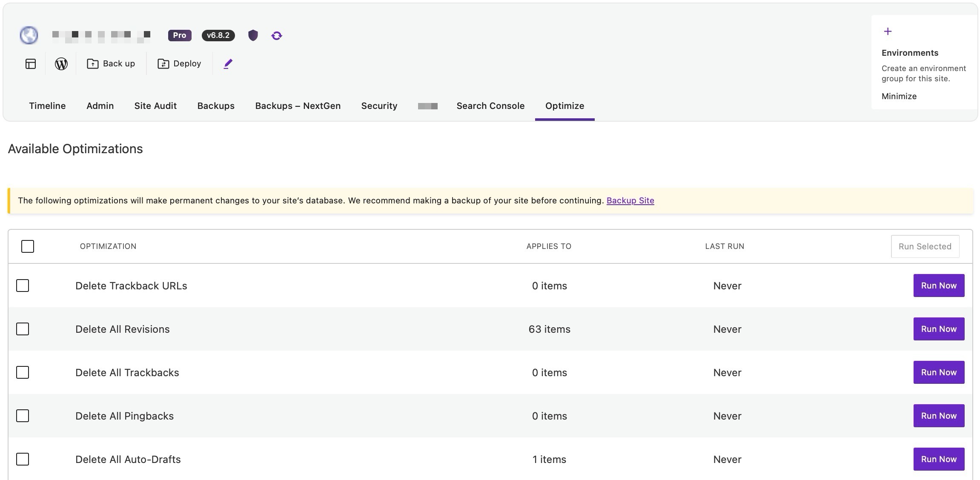Open the site dashboard layout icon
This screenshot has width=980, height=480.
click(x=31, y=64)
